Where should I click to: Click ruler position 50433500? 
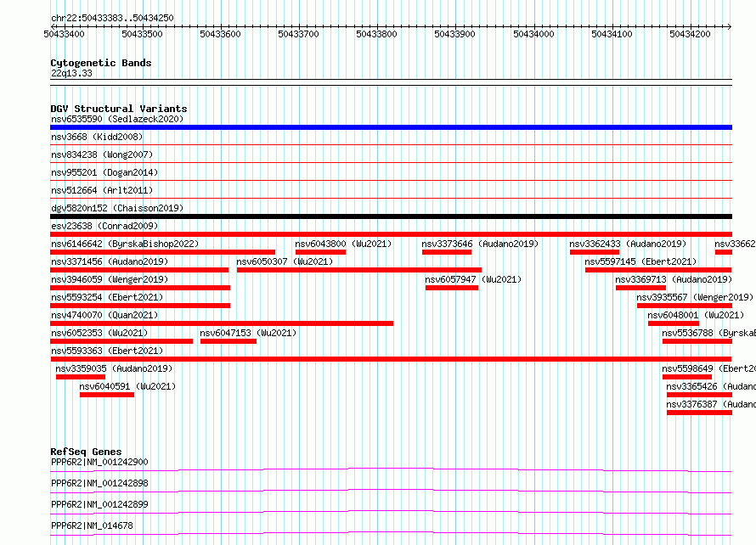click(142, 34)
